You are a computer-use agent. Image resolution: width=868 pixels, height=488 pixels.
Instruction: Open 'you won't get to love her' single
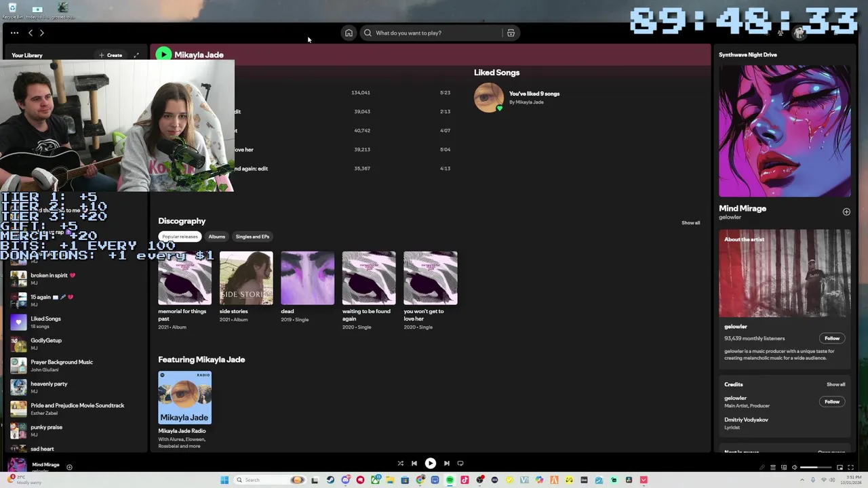pos(430,278)
